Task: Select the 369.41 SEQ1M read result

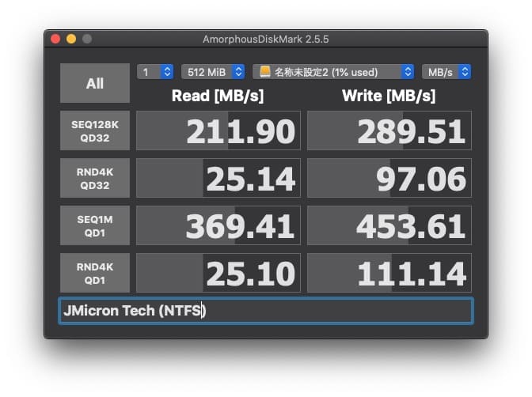Action: [x=218, y=225]
